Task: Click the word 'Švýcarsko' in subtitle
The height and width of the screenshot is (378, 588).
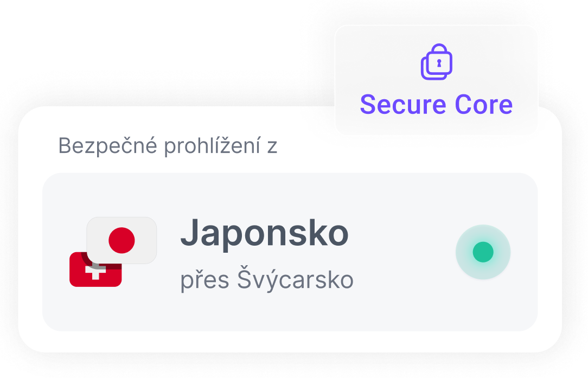Action: pyautogui.click(x=295, y=279)
